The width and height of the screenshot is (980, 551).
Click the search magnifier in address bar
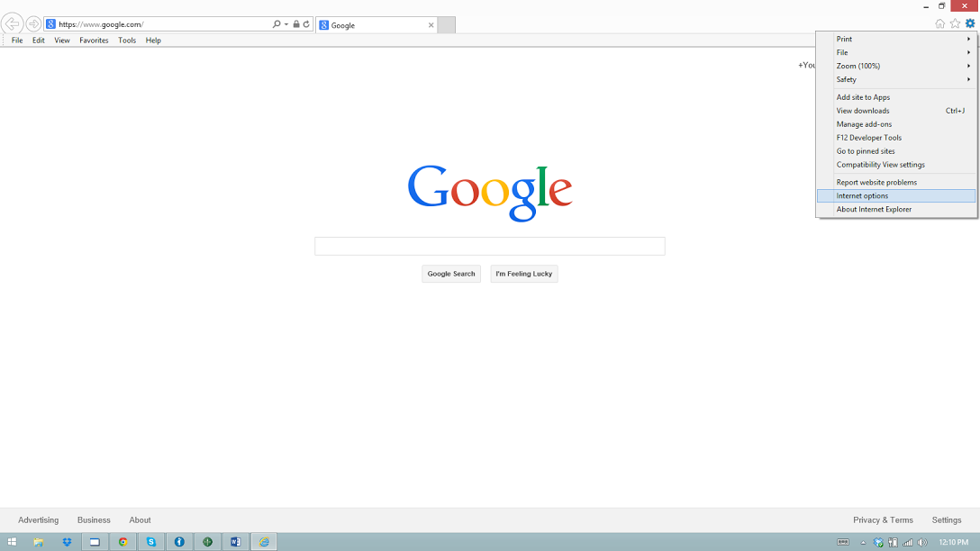(277, 24)
